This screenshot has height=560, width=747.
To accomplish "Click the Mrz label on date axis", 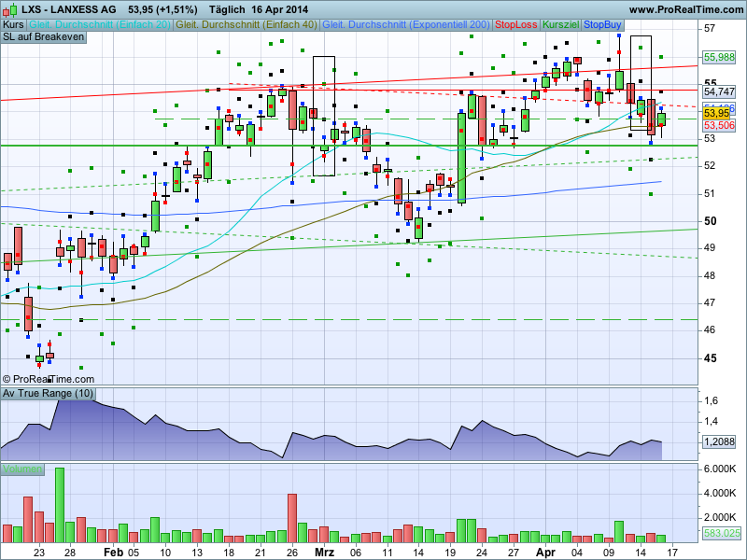I will [x=324, y=552].
